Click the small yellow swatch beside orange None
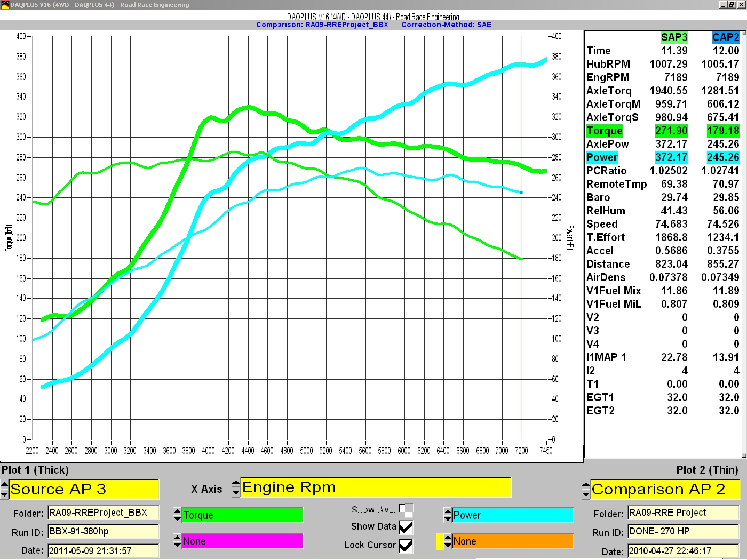 440,541
